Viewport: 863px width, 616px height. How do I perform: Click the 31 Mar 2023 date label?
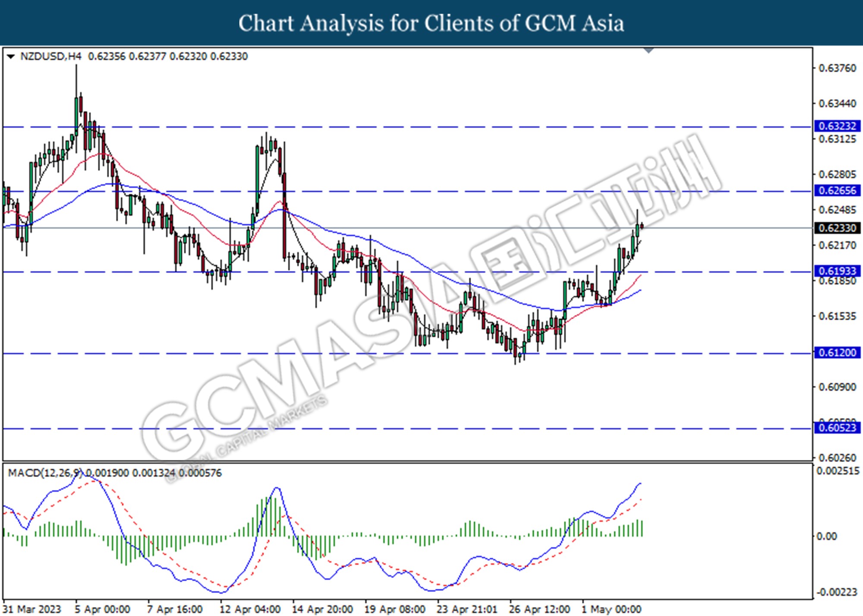pos(32,609)
